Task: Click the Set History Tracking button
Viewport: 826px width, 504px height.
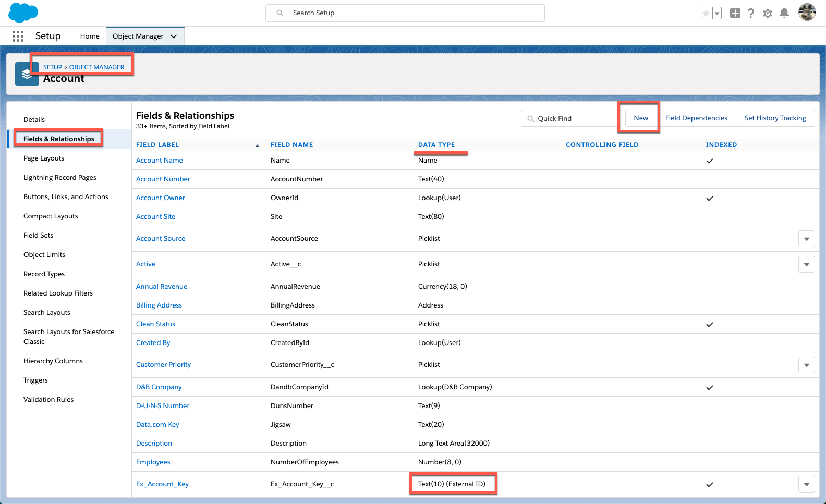Action: pyautogui.click(x=775, y=118)
